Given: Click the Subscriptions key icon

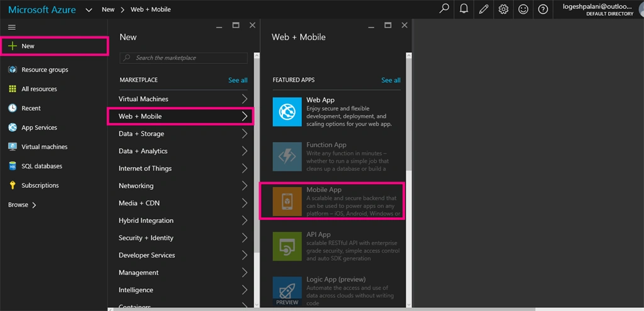Looking at the screenshot, I should pos(13,185).
